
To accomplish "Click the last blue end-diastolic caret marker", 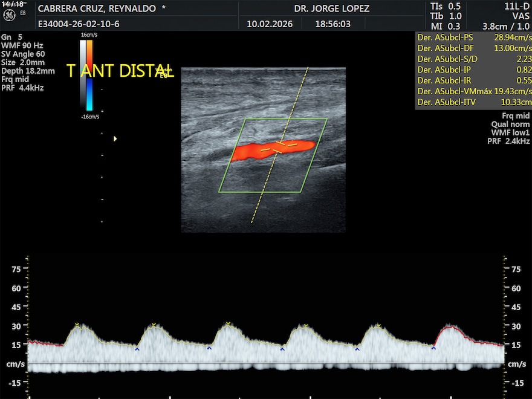I will coord(433,348).
